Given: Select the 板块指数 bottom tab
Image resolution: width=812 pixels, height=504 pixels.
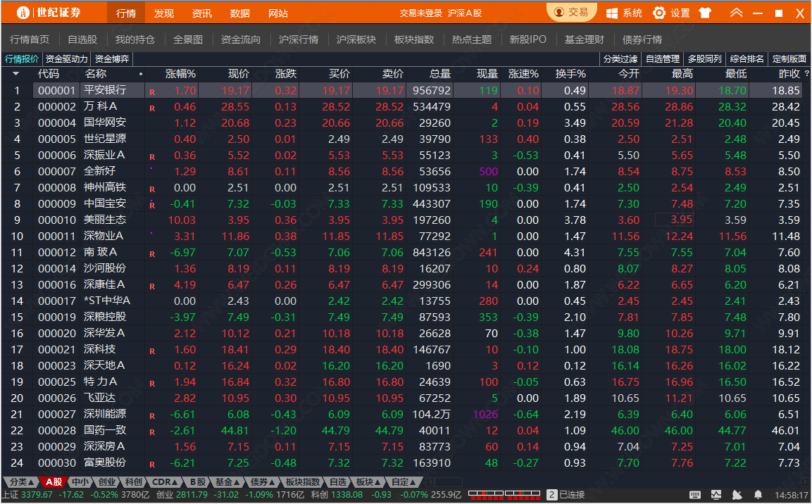Looking at the screenshot, I should [303, 481].
